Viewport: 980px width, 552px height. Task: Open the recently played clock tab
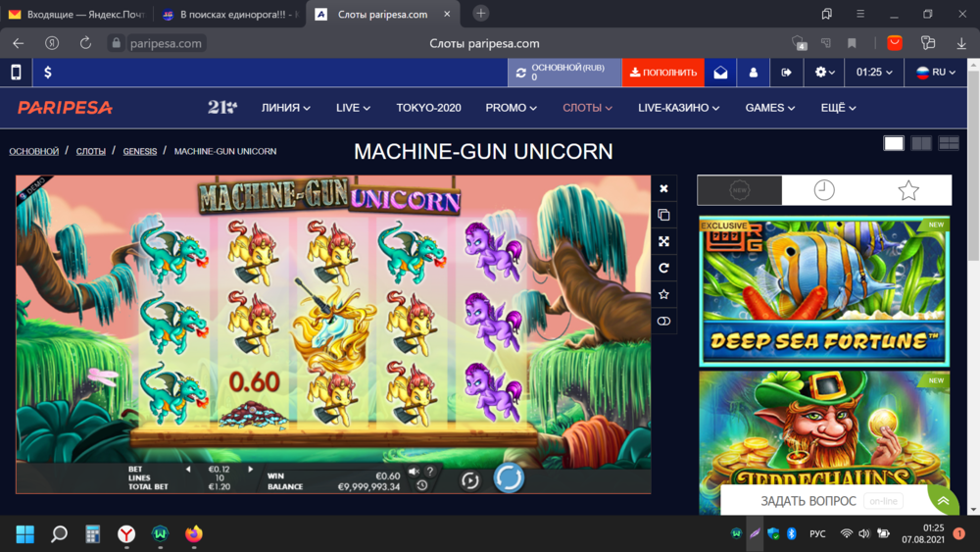click(824, 190)
